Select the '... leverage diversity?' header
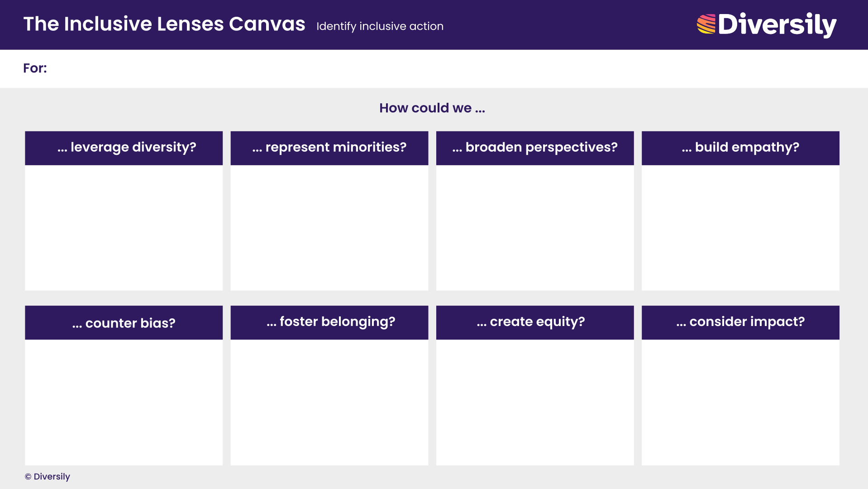This screenshot has width=868, height=489. pyautogui.click(x=124, y=147)
